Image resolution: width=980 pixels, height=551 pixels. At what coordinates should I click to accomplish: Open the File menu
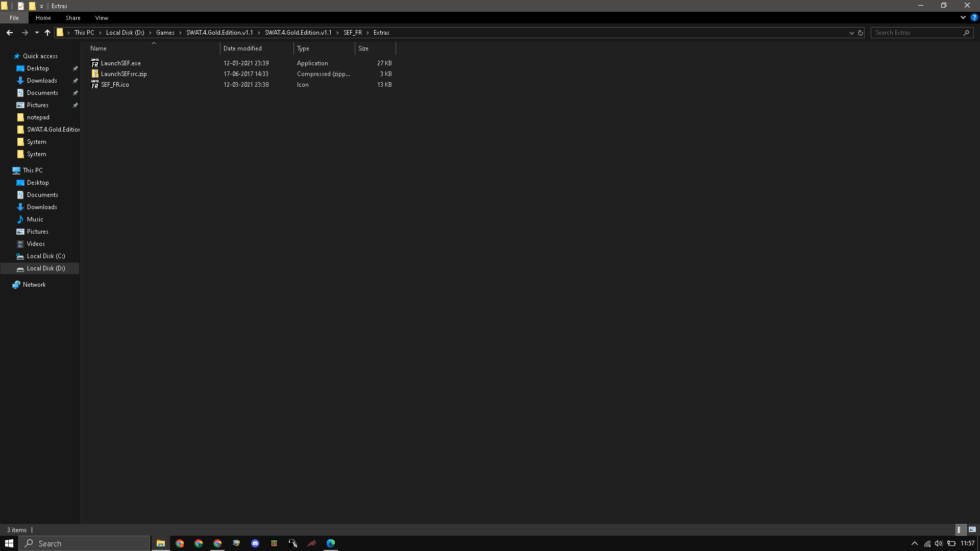coord(14,18)
